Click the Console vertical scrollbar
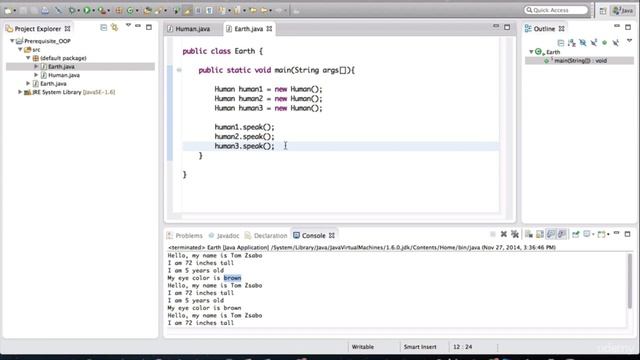This screenshot has height=360, width=640. (630, 281)
